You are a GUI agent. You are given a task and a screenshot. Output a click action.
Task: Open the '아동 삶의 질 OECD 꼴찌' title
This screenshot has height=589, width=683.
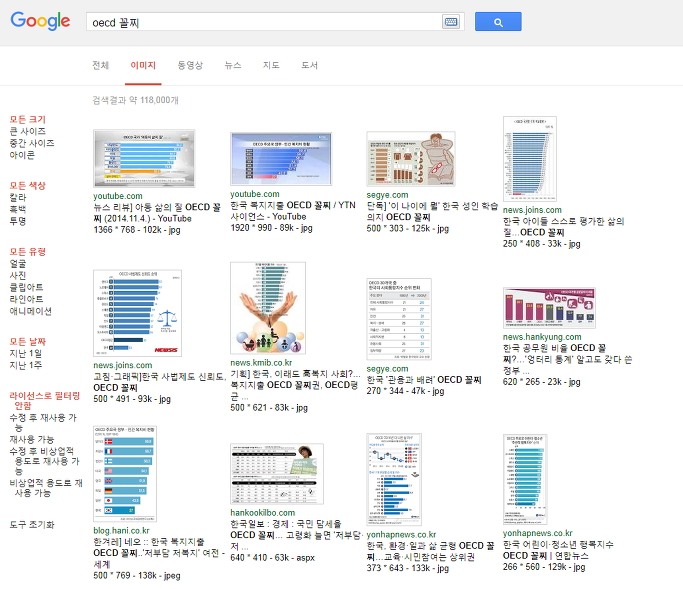157,213
